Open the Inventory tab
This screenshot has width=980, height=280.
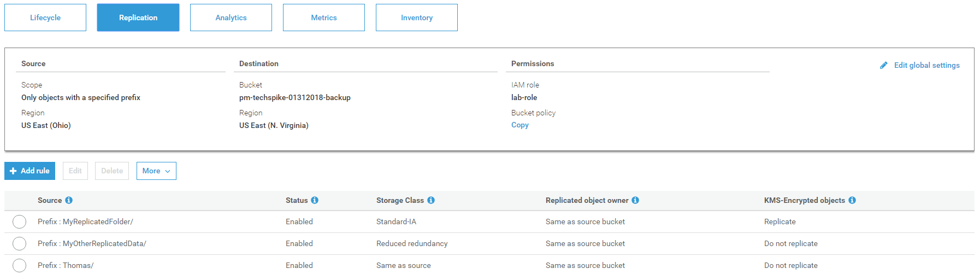pyautogui.click(x=417, y=17)
